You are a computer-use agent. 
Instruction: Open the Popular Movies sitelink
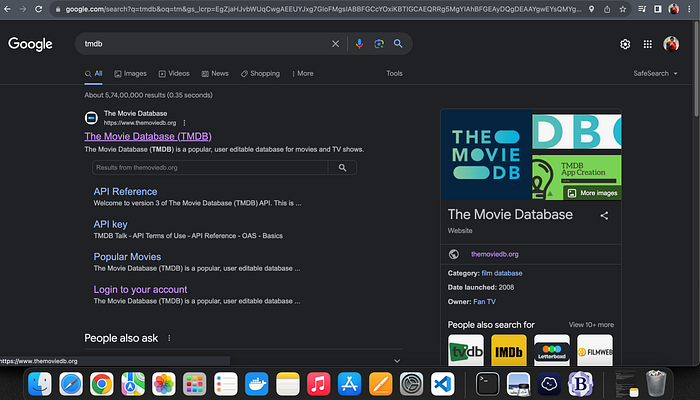(127, 257)
